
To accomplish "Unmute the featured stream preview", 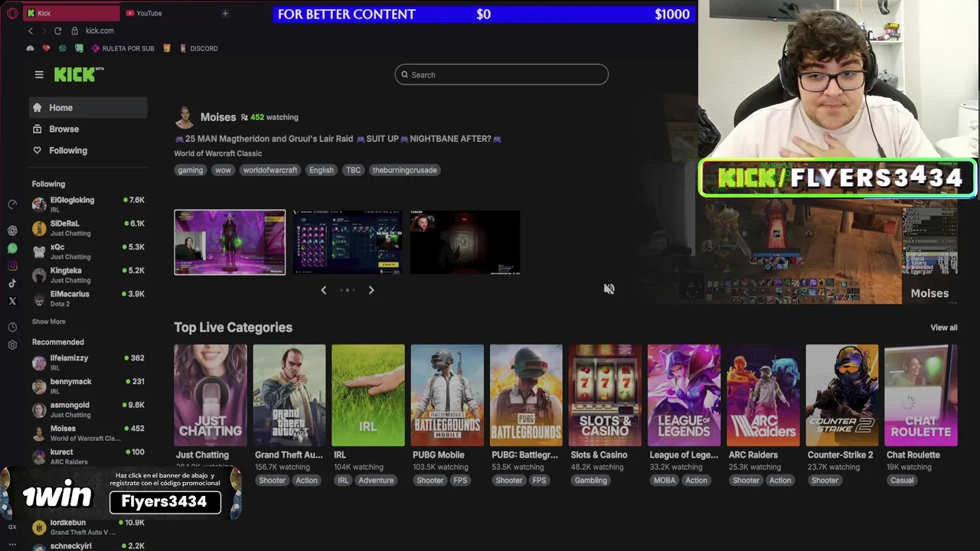I will (609, 289).
